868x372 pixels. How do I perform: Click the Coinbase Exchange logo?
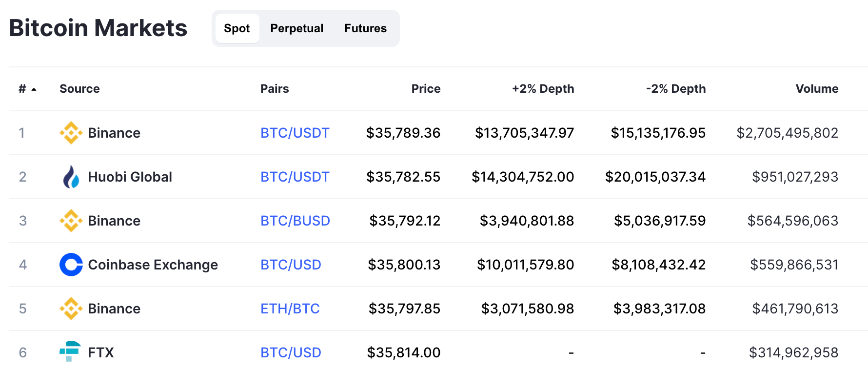[x=71, y=264]
